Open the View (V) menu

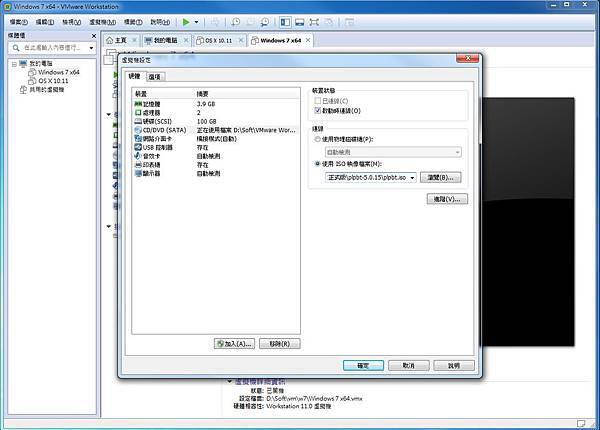click(x=72, y=22)
